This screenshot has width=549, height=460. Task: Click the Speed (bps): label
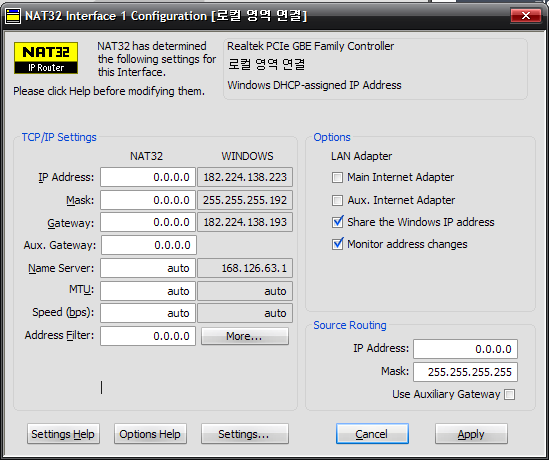pos(63,312)
